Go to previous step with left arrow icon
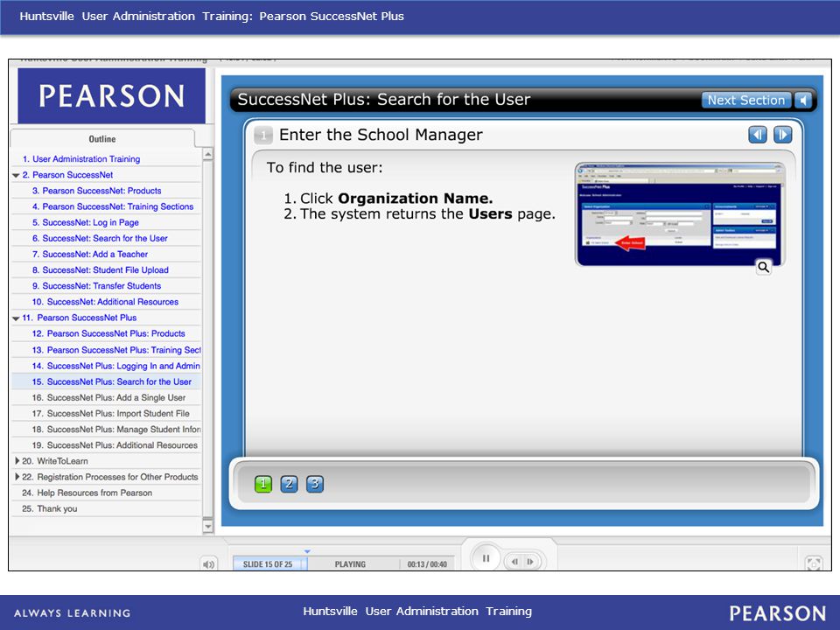The image size is (840, 630). [758, 135]
